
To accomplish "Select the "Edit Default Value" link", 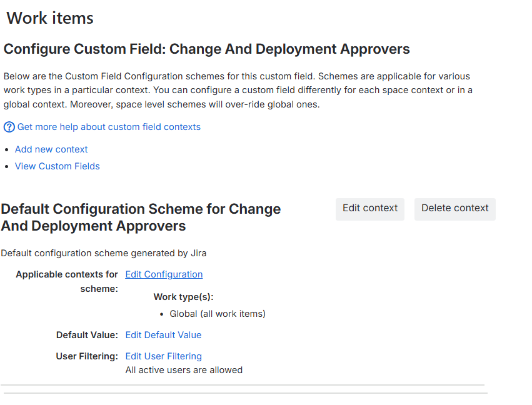I will click(x=163, y=335).
